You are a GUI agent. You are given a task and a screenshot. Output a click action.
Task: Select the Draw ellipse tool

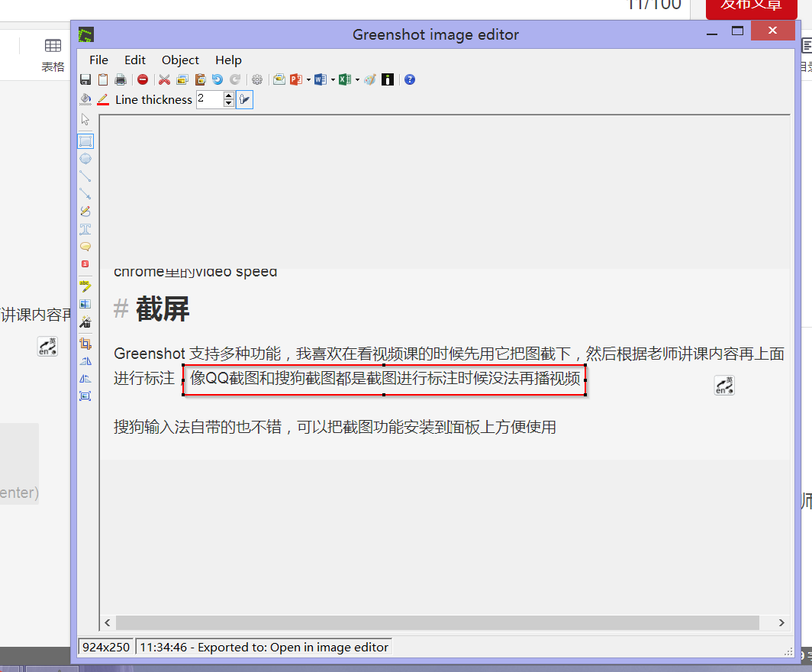coord(85,159)
